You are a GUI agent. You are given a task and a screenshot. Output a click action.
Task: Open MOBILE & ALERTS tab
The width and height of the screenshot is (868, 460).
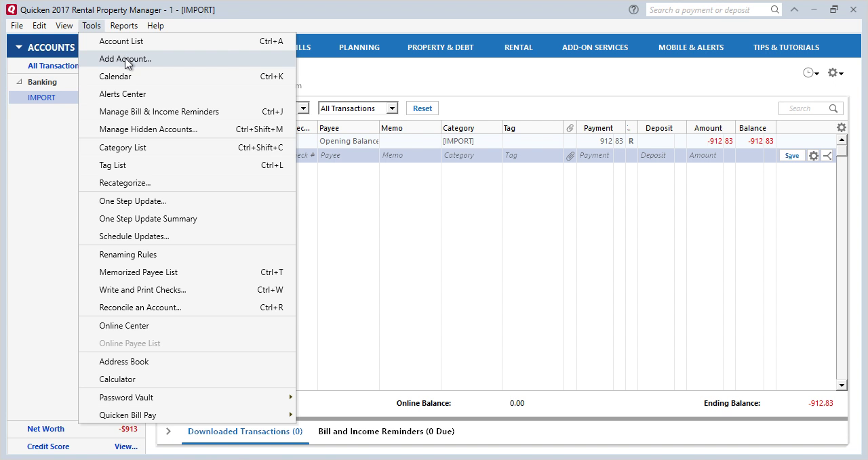click(x=691, y=47)
